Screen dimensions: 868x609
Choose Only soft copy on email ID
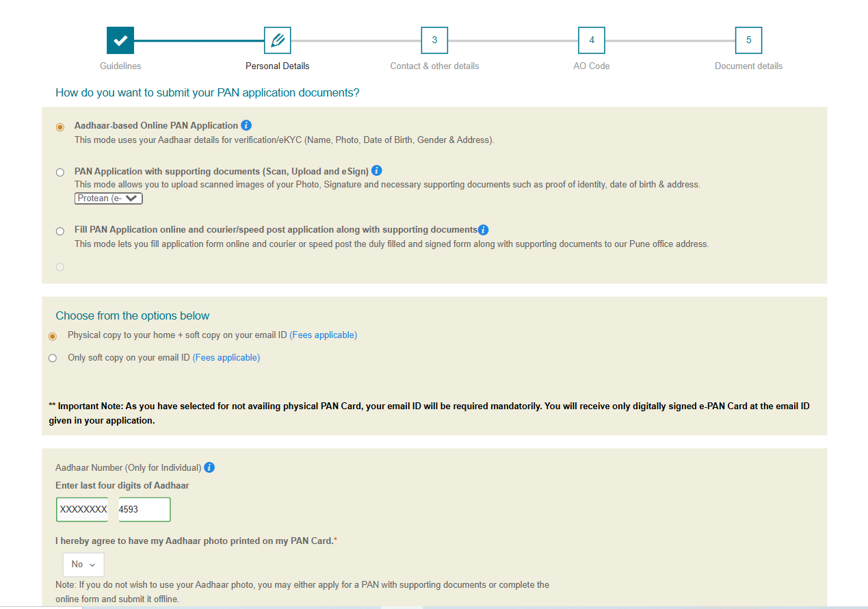pyautogui.click(x=53, y=358)
